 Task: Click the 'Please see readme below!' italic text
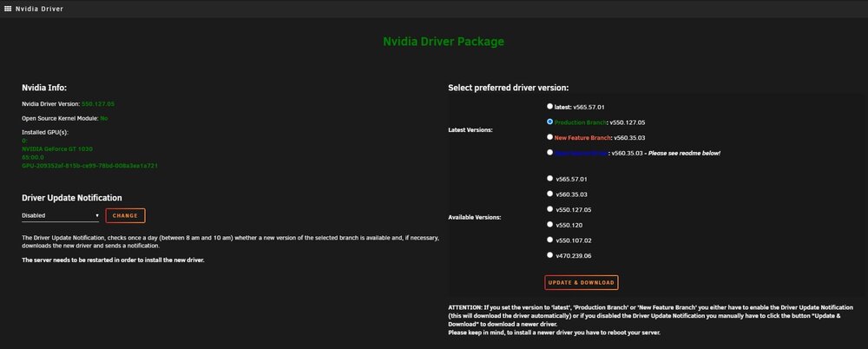[x=683, y=153]
